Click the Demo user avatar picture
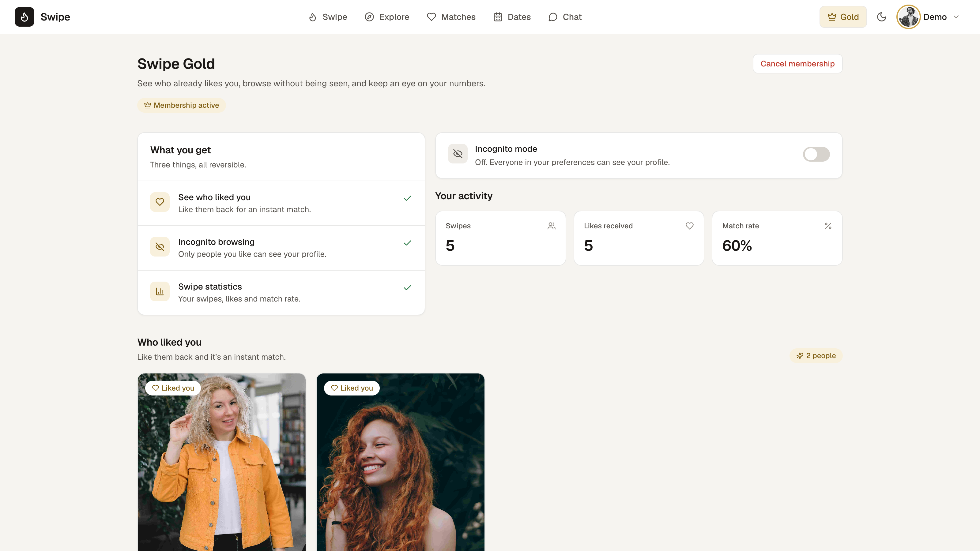 (908, 17)
